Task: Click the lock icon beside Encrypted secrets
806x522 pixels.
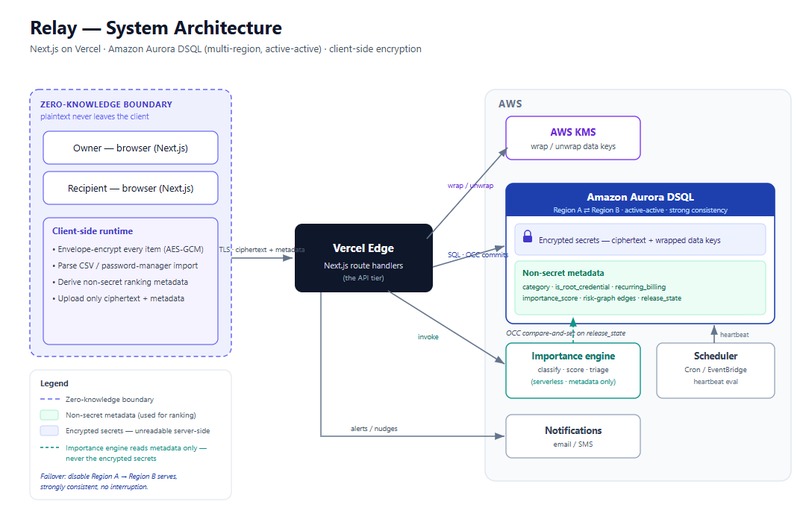Action: [527, 236]
